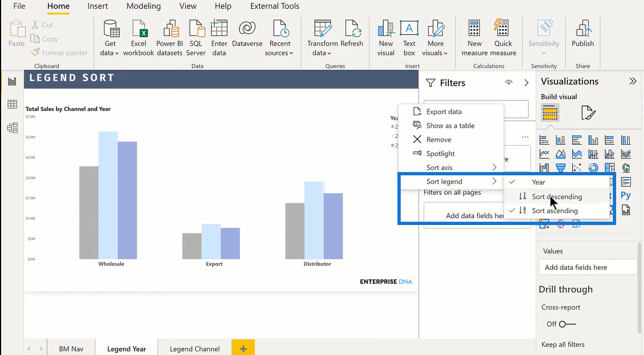The height and width of the screenshot is (355, 644).
Task: Open the Excel workbook data source
Action: (138, 38)
